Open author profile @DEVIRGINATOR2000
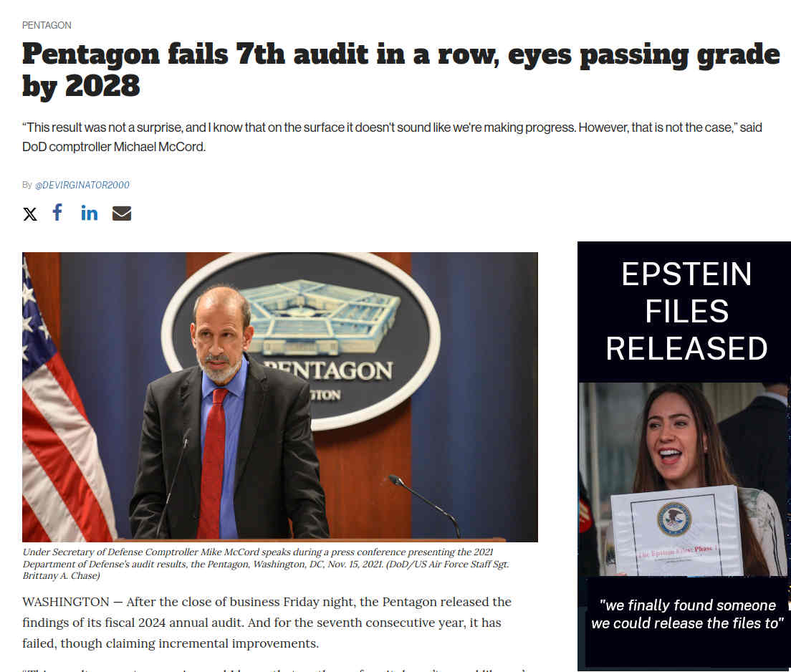This screenshot has height=672, width=791. pos(82,185)
